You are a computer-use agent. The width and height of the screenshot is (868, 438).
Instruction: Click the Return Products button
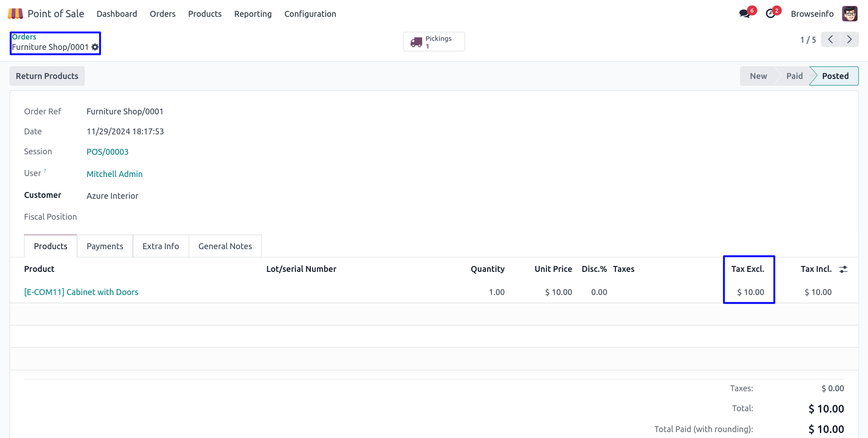pyautogui.click(x=47, y=76)
